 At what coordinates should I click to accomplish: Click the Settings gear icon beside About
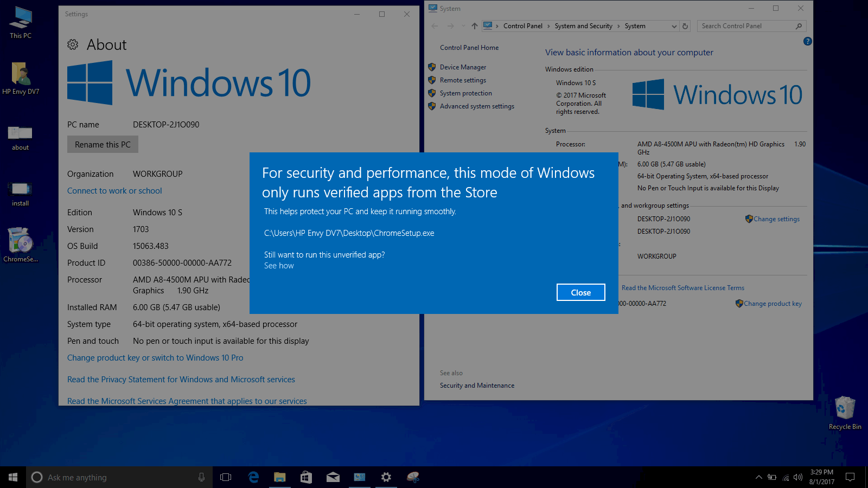[x=73, y=44]
